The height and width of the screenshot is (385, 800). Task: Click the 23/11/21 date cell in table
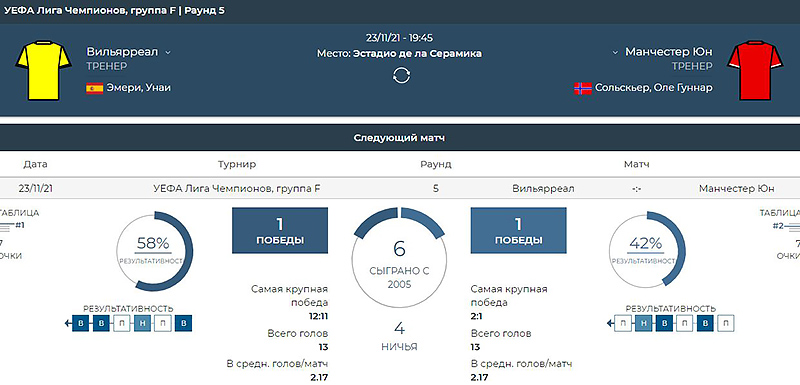(36, 189)
